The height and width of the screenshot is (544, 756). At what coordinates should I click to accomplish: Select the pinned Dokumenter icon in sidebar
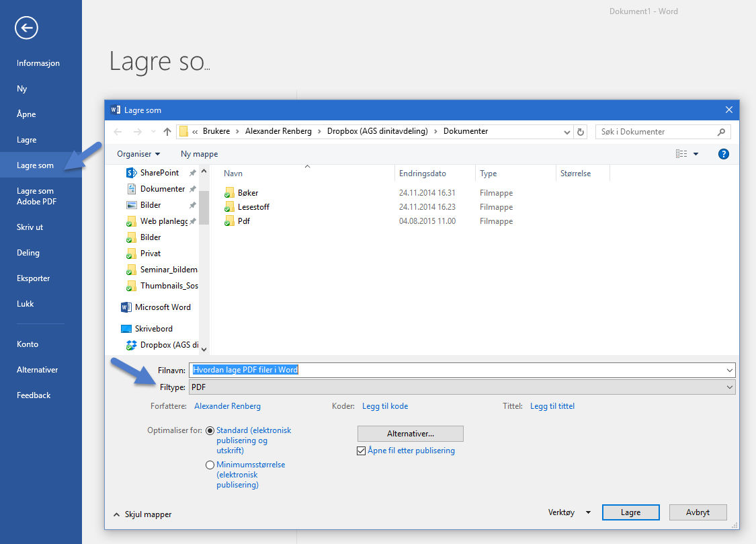point(131,189)
